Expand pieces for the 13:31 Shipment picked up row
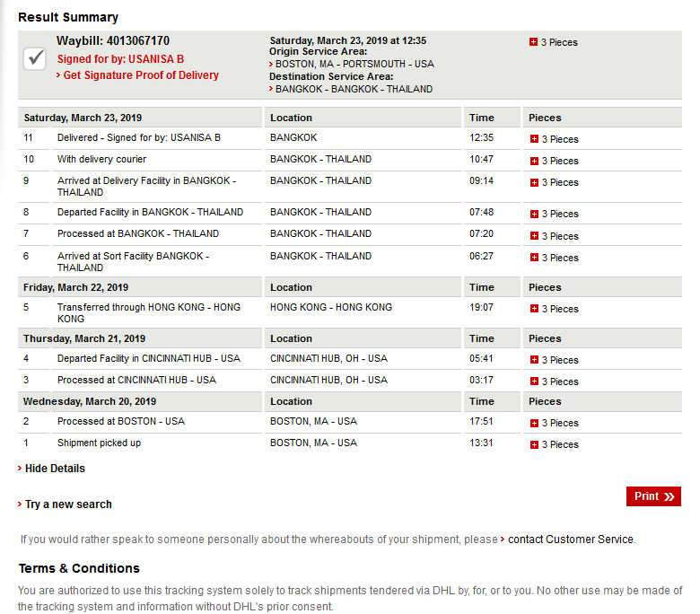 point(534,444)
